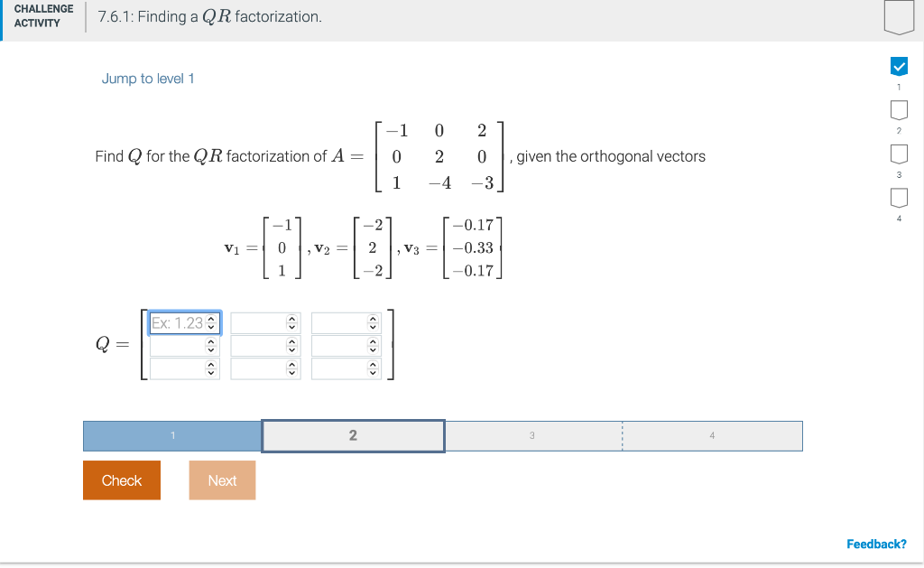Click the Next button
924x568 pixels.
(221, 480)
